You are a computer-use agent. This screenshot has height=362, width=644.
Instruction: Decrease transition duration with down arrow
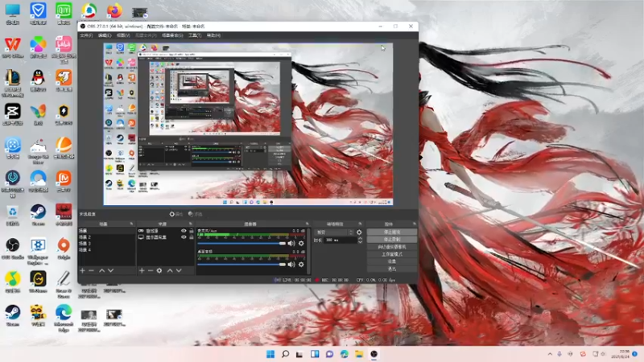pyautogui.click(x=360, y=242)
